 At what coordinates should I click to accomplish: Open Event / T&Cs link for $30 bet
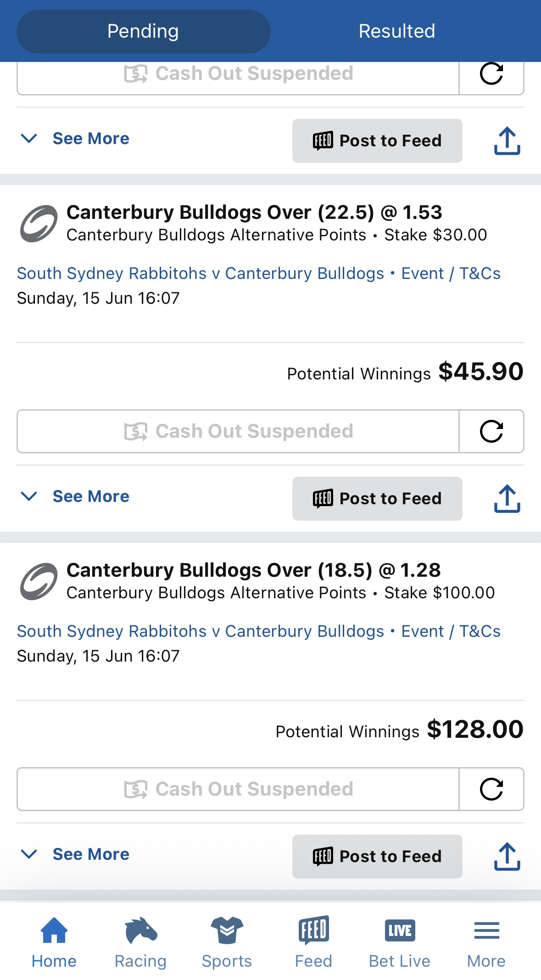(x=451, y=273)
